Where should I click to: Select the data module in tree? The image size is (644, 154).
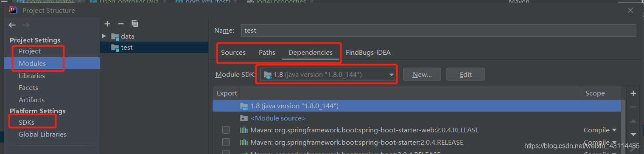[154, 36]
